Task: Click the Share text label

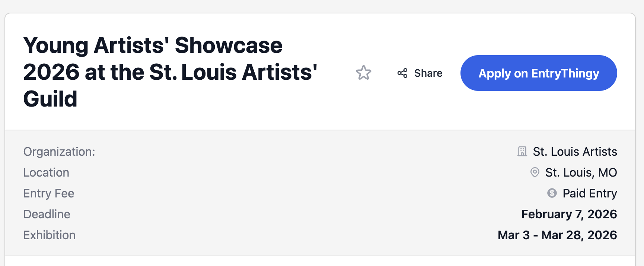Action: tap(428, 73)
